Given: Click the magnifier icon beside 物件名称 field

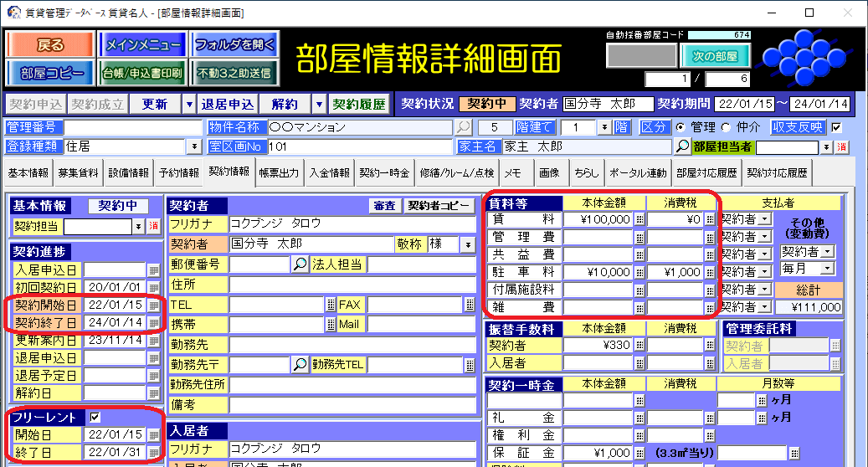Looking at the screenshot, I should (x=463, y=127).
